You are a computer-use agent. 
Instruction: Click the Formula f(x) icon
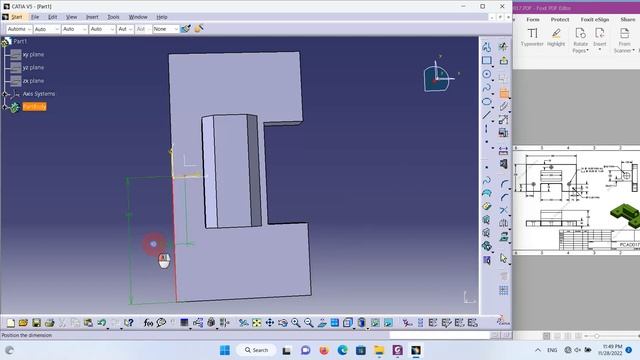point(148,323)
